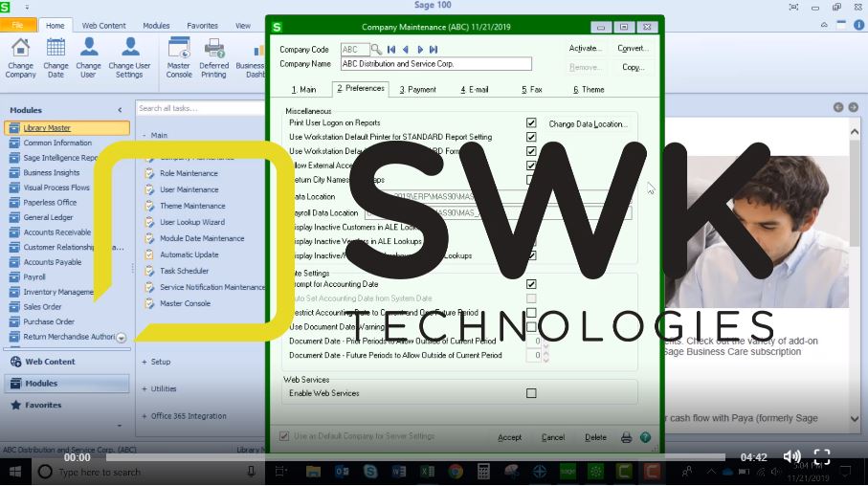
Task: Click the right panel scroll-up arrow
Action: pos(855,132)
